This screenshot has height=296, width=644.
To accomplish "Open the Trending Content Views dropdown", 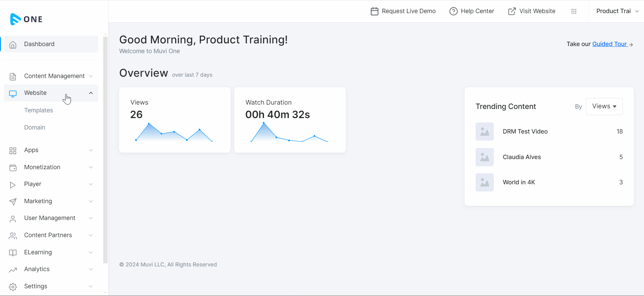I will coord(604,106).
